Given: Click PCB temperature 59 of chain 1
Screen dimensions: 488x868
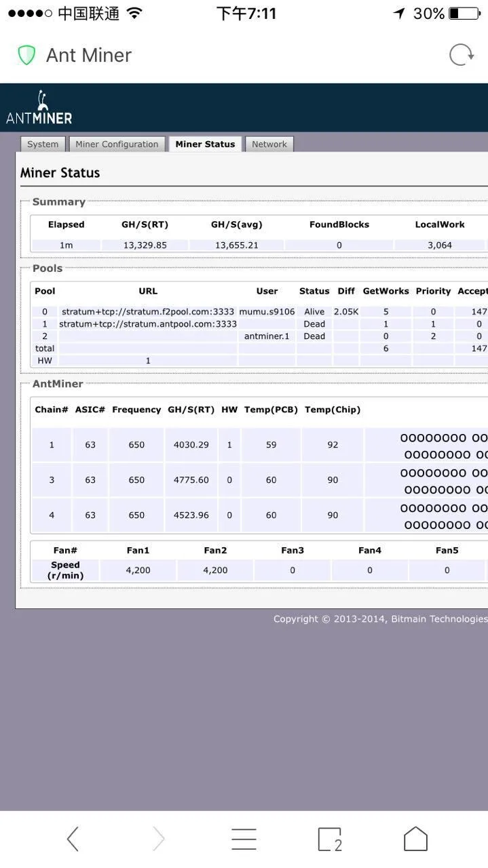Looking at the screenshot, I should [271, 445].
